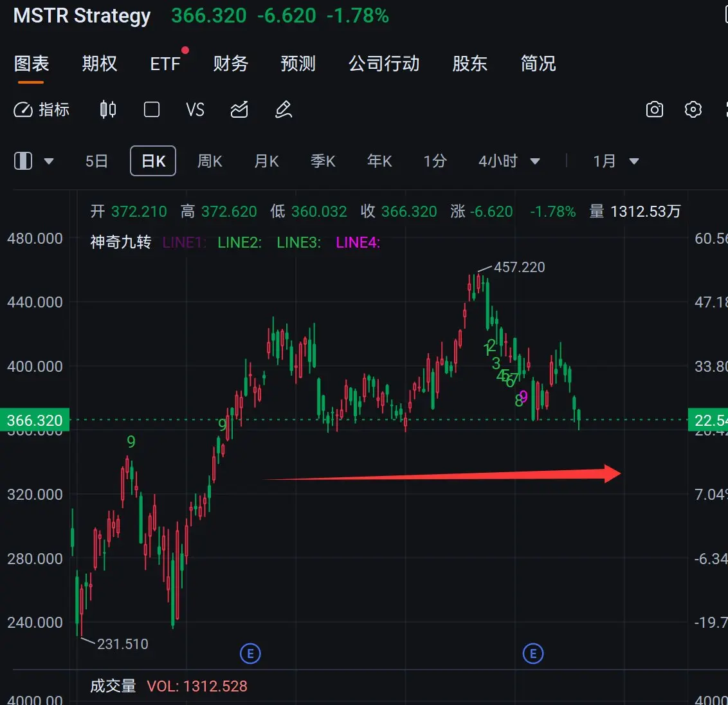Open the 简况 tab
This screenshot has height=705, width=728.
[x=538, y=64]
